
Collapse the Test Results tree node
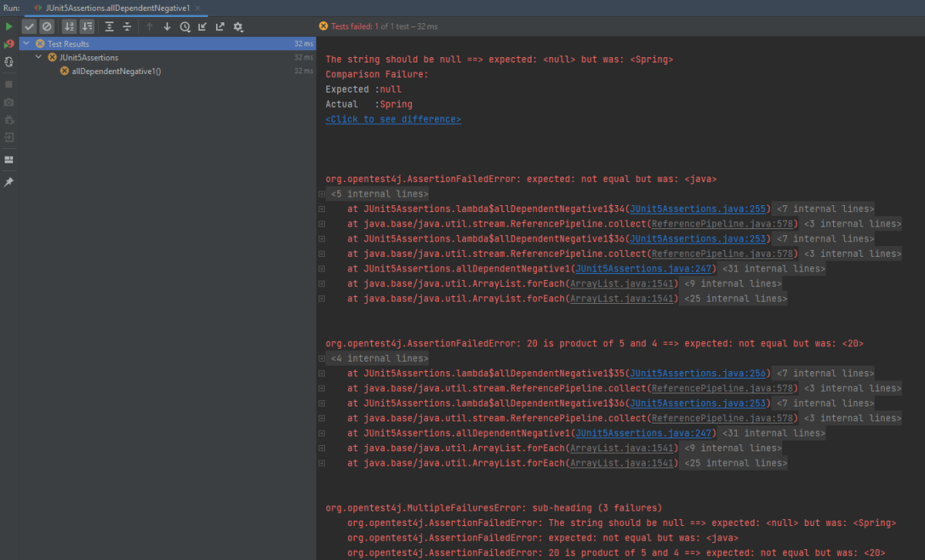(27, 44)
